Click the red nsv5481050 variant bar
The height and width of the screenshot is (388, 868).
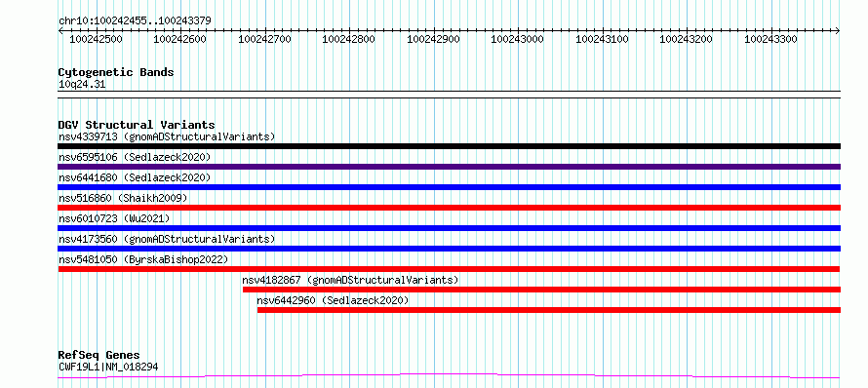[449, 269]
